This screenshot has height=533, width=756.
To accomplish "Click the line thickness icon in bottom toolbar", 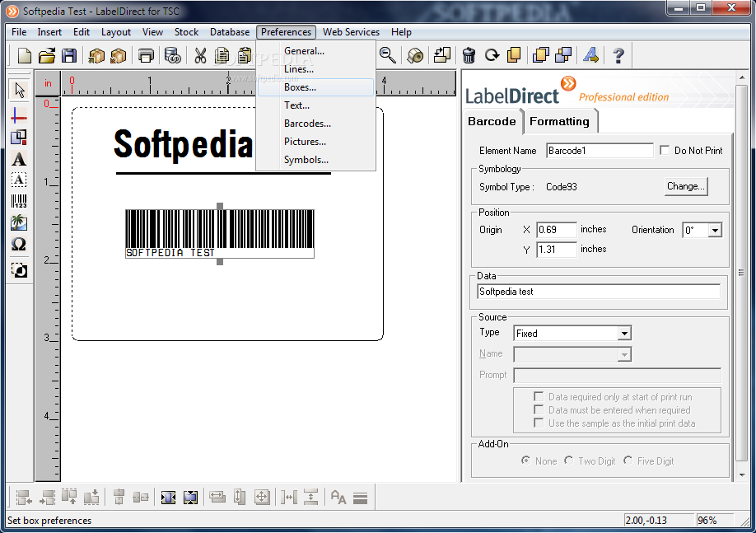I will coord(360,498).
